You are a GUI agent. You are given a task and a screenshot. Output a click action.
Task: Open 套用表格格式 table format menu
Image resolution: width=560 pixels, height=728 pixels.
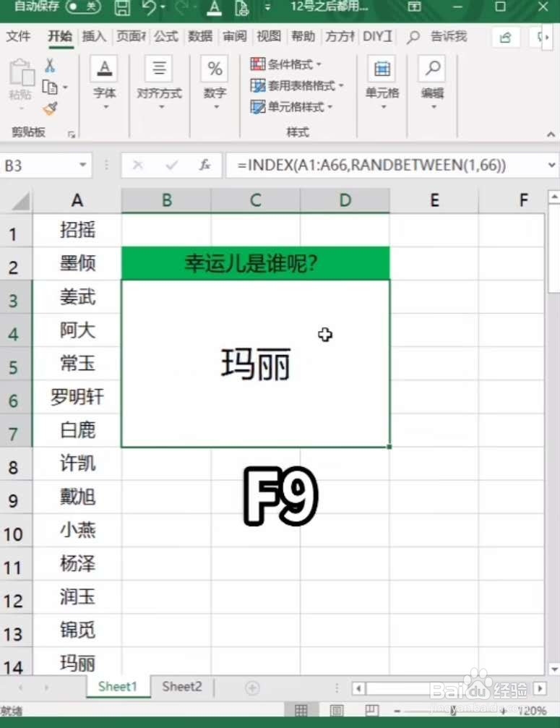point(297,85)
